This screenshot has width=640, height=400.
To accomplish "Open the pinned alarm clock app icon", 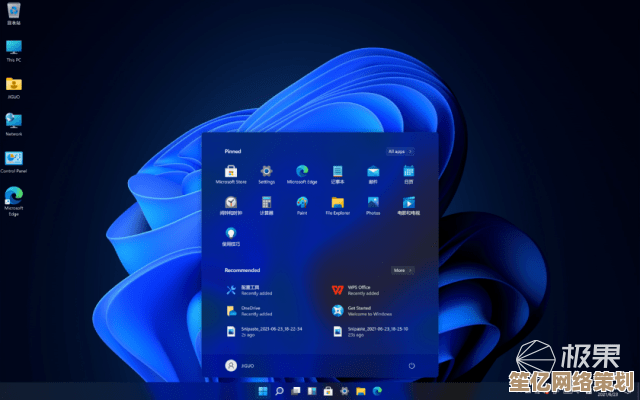I will pyautogui.click(x=231, y=203).
